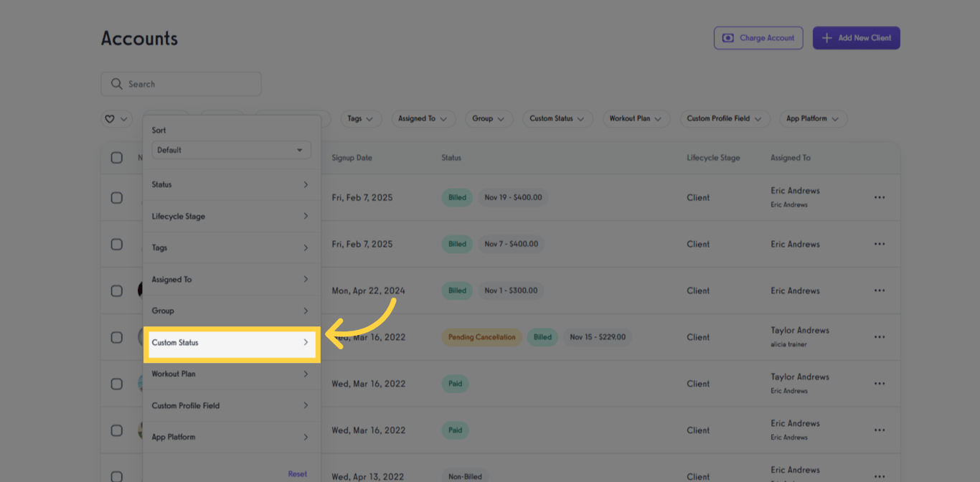Click inside the Search input field
Screen dimensions: 980x482
pos(181,84)
